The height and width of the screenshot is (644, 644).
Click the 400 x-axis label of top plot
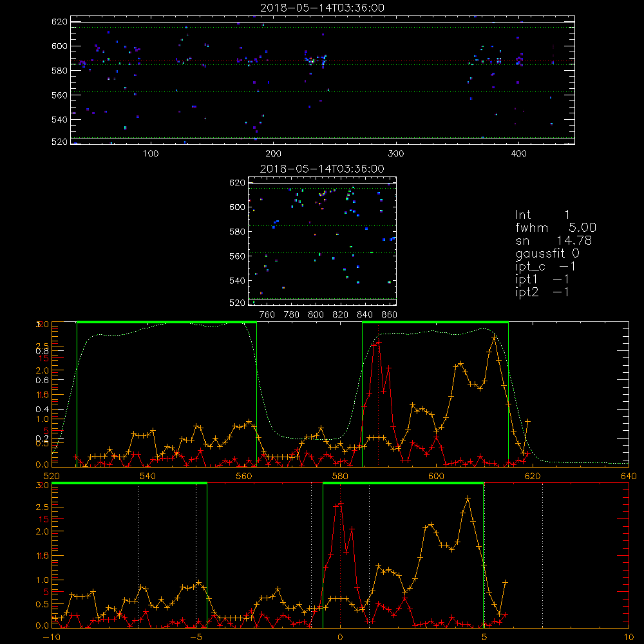coord(518,153)
